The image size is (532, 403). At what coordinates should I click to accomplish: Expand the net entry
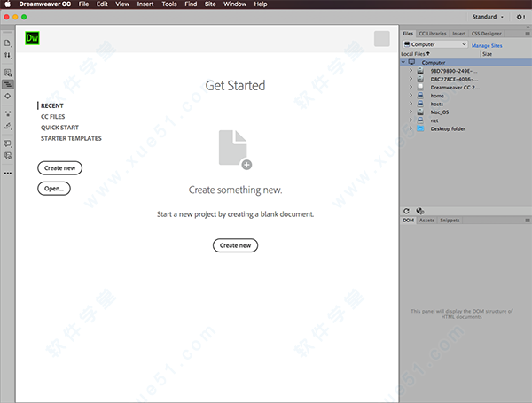coord(411,120)
